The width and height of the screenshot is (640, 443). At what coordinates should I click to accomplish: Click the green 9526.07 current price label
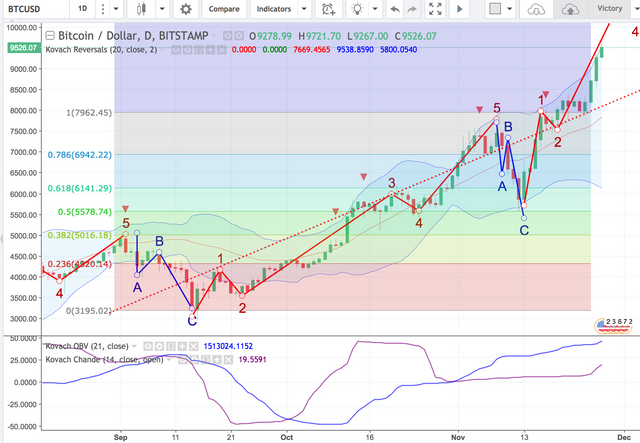24,48
